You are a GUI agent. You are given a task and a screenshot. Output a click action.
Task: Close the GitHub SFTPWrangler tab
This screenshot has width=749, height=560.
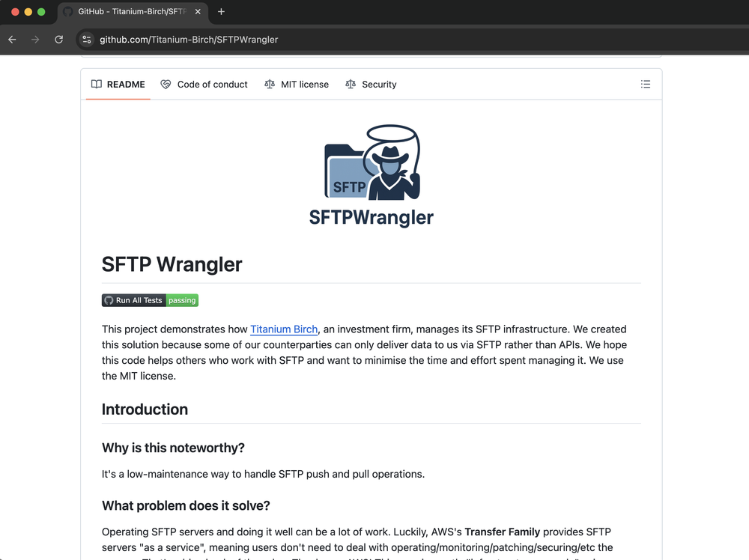pyautogui.click(x=198, y=11)
